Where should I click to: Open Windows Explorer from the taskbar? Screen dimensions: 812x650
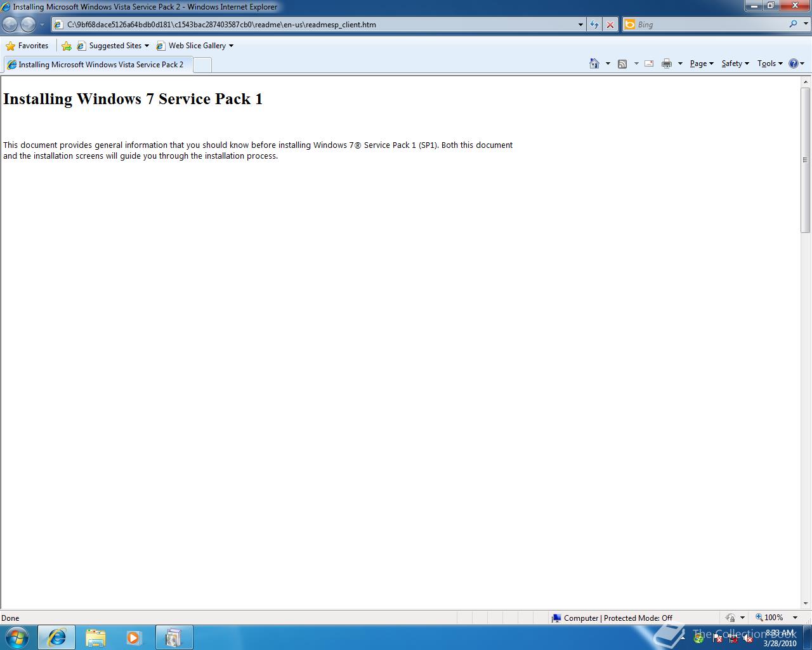coord(96,637)
